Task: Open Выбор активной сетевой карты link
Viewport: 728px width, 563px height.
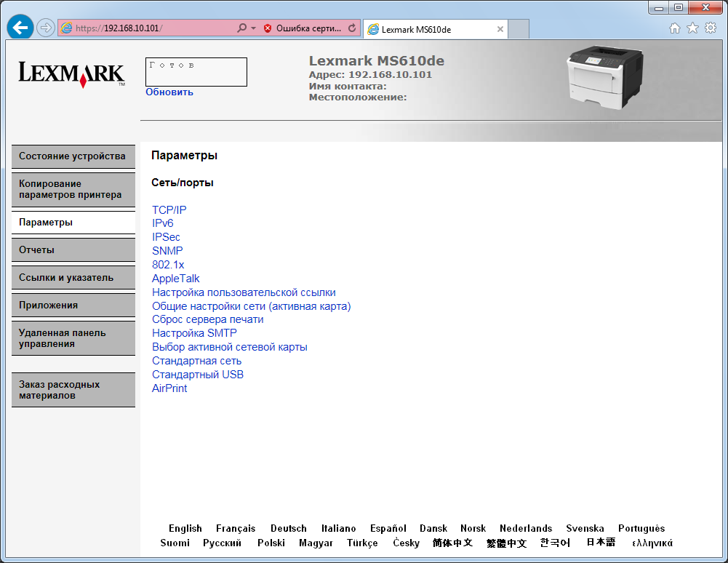Action: pos(229,347)
